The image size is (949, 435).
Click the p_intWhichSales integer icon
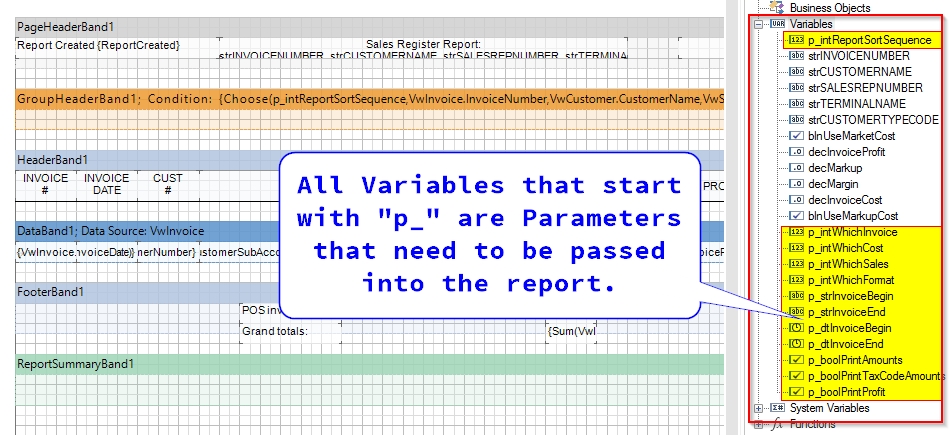click(797, 264)
